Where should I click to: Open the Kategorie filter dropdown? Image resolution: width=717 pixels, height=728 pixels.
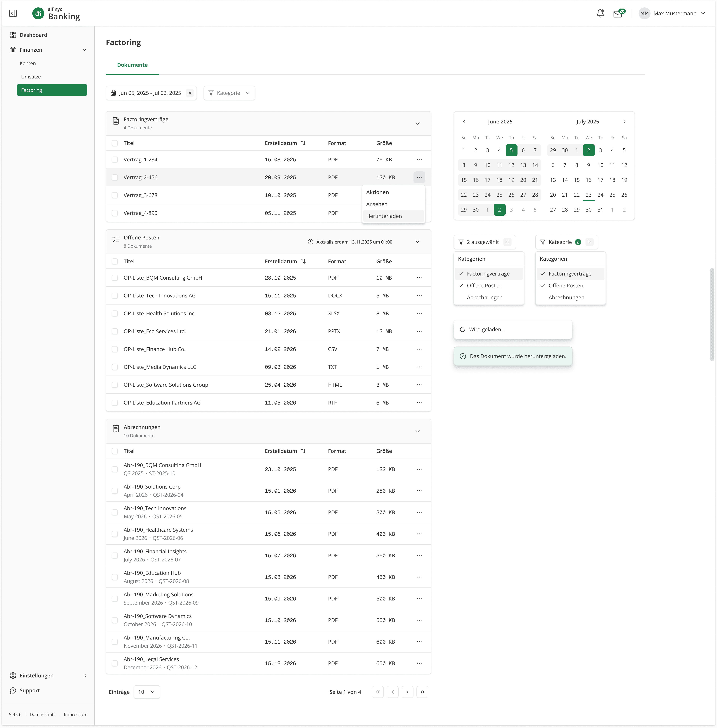tap(229, 93)
